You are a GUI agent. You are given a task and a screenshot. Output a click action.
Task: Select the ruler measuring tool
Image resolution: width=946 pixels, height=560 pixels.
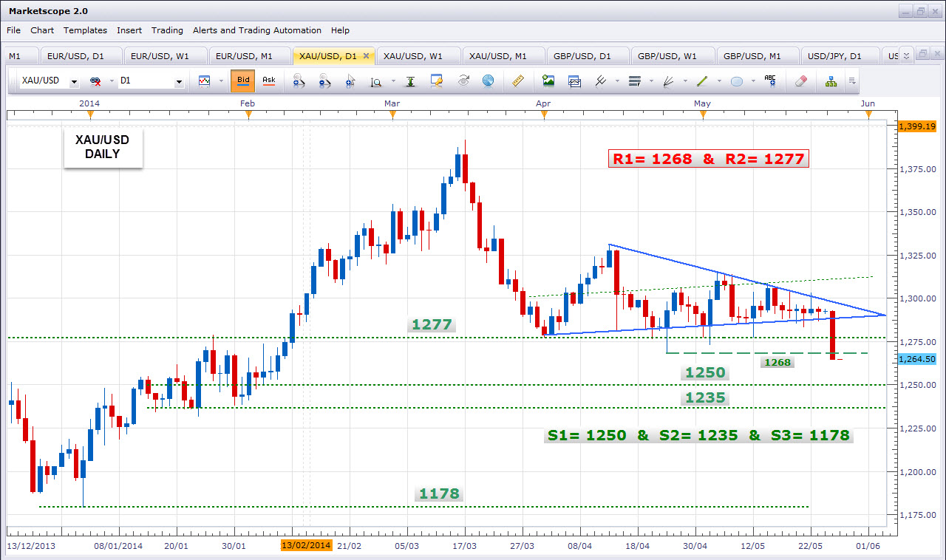coord(517,81)
